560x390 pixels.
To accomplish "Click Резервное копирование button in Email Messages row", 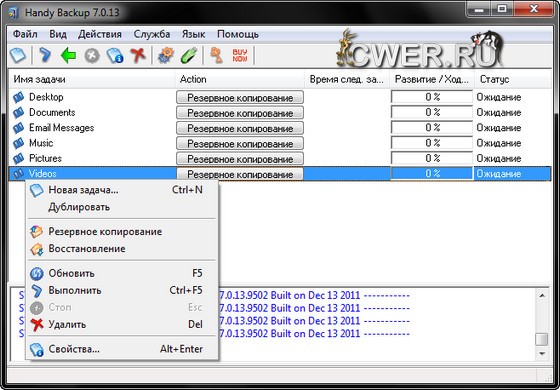I will 240,128.
